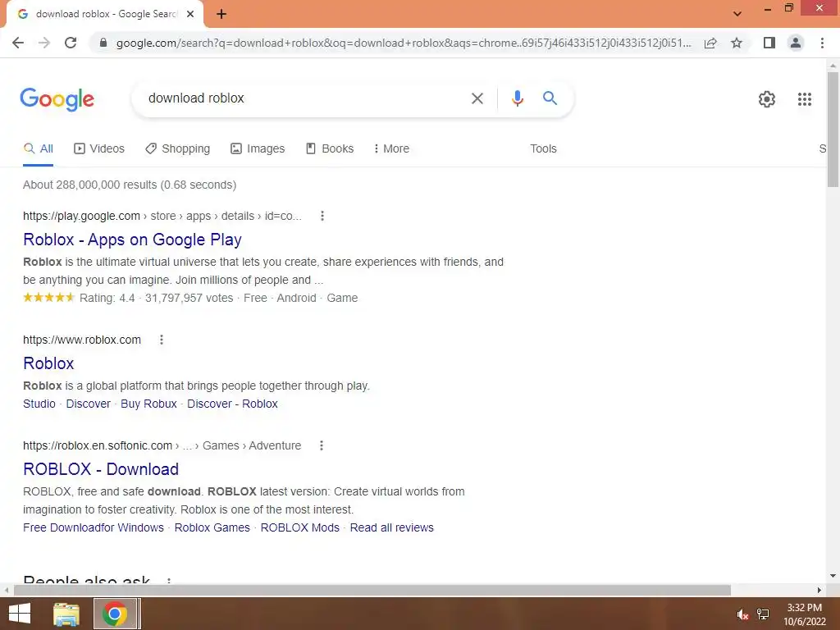View site information lock icon

103,43
